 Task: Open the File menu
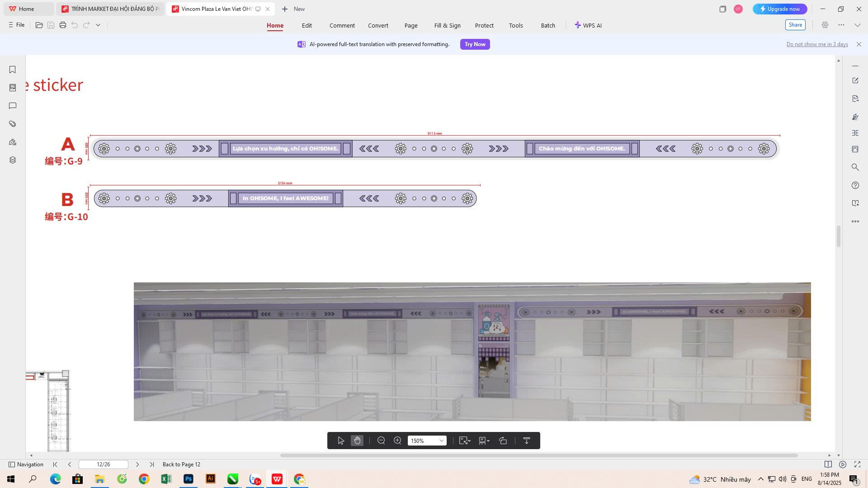click(17, 25)
